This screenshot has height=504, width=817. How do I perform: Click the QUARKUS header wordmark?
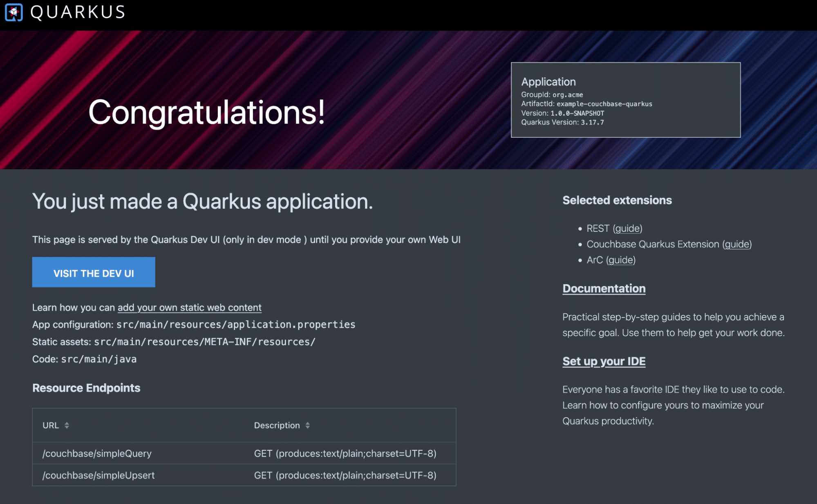tap(78, 12)
